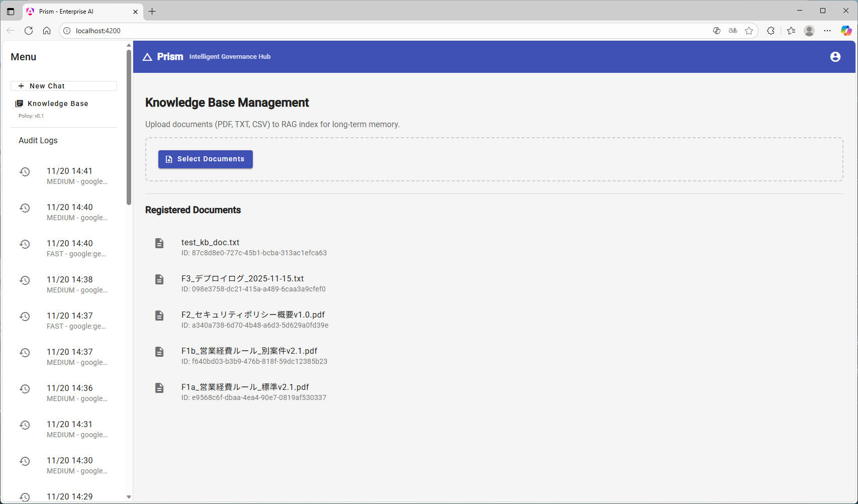Screen dimensions: 858x504
Task: Click the Prism brand name in header
Action: [170, 57]
